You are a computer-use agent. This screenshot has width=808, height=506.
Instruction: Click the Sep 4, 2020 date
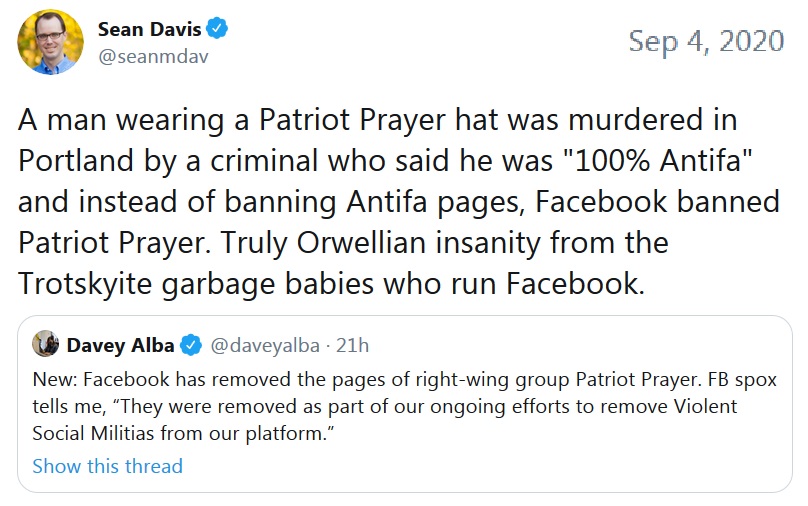click(x=706, y=41)
